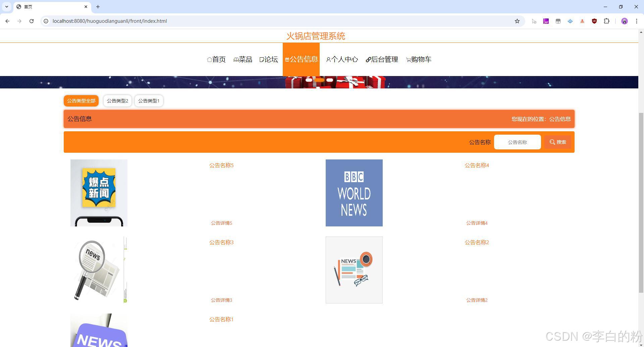The height and width of the screenshot is (347, 644).
Task: Select the third carousel indicator dot
Action: point(330,80)
